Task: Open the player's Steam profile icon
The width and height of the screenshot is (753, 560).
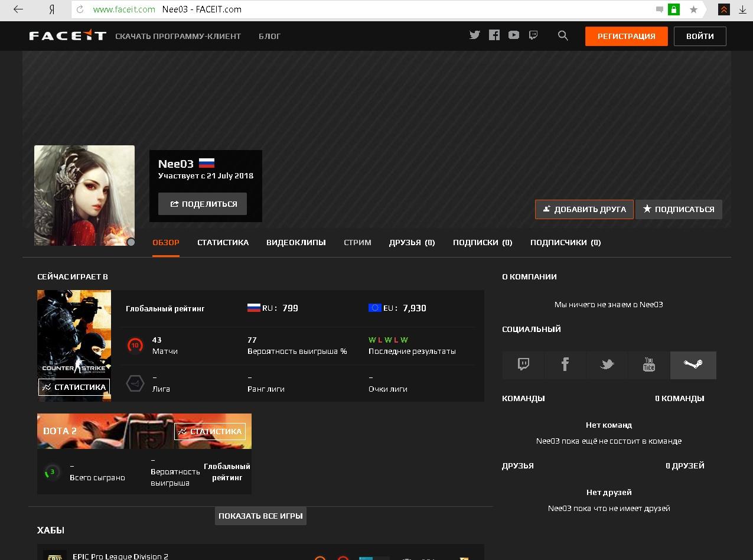Action: tap(693, 364)
